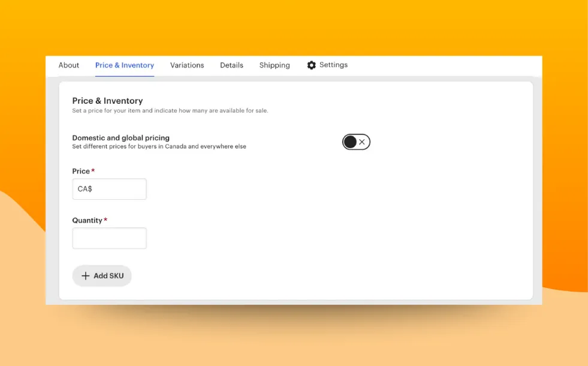Click the Quantity field label
588x366 pixels.
[88, 221]
